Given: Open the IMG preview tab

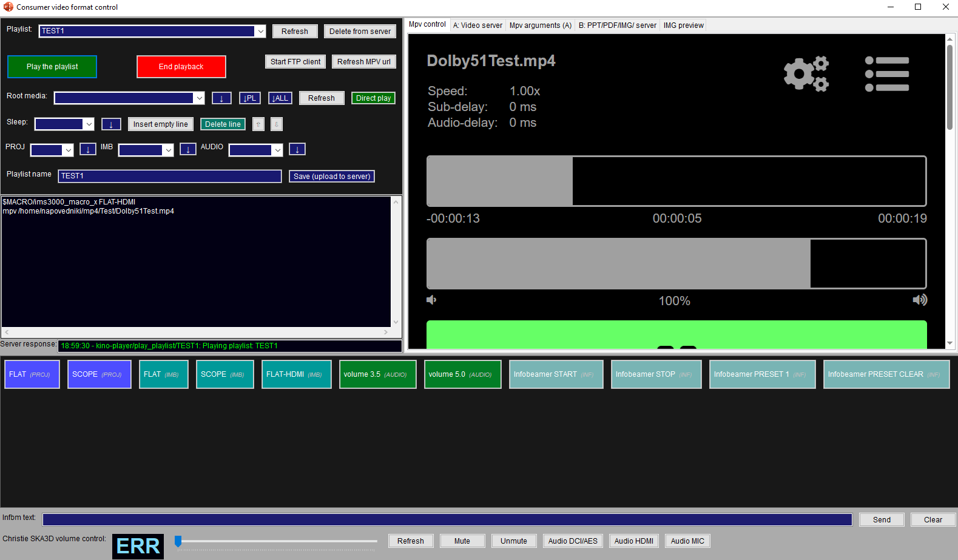Looking at the screenshot, I should (683, 25).
